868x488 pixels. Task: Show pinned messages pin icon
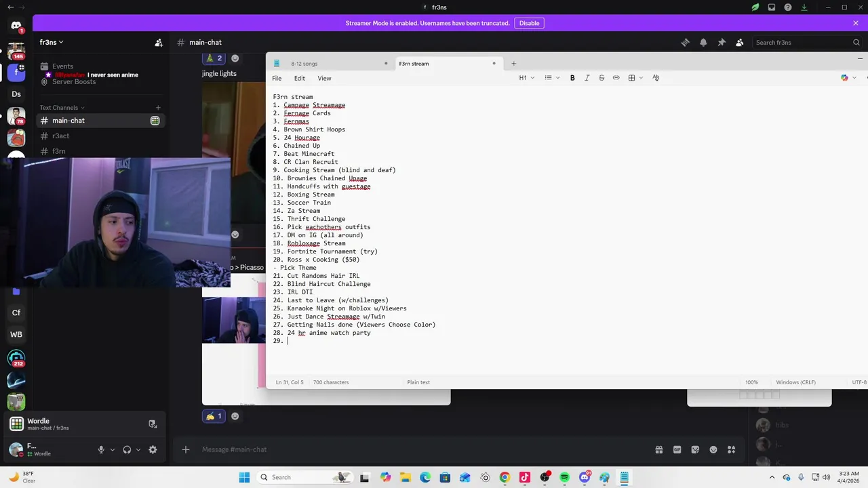(722, 42)
